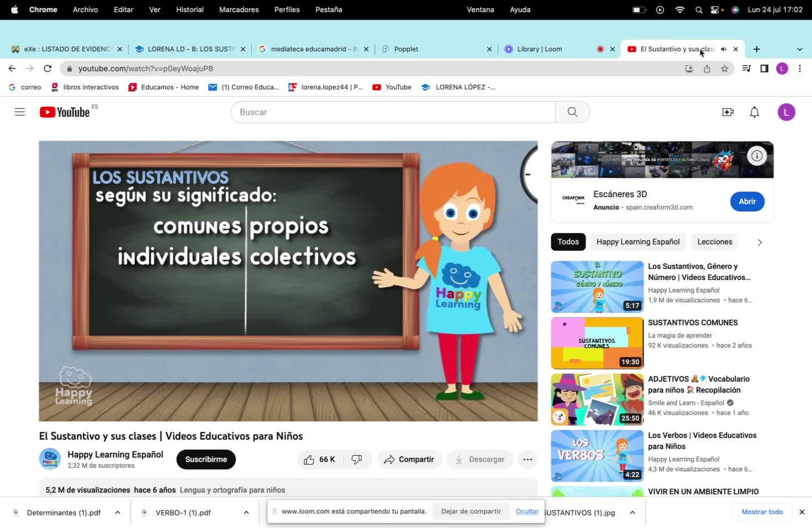Click the Compartir share button
812x528 pixels.
(x=409, y=460)
